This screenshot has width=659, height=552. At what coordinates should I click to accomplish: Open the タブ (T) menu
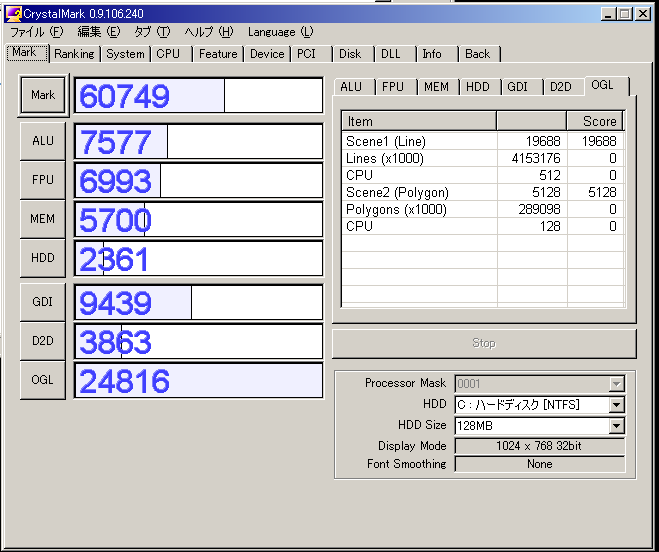coord(152,32)
